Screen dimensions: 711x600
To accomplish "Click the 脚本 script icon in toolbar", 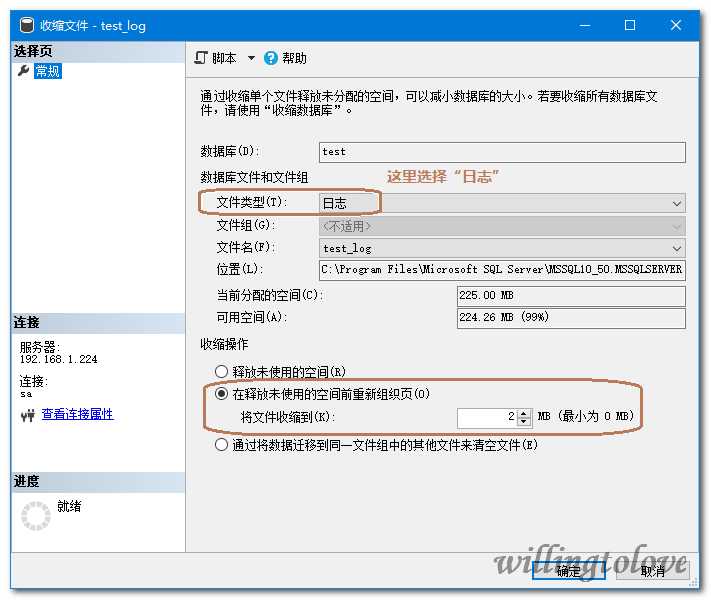I will pyautogui.click(x=201, y=58).
